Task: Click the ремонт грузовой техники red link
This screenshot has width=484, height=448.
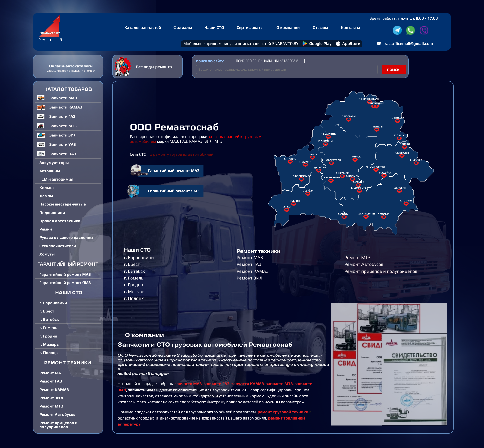Action: click(283, 412)
